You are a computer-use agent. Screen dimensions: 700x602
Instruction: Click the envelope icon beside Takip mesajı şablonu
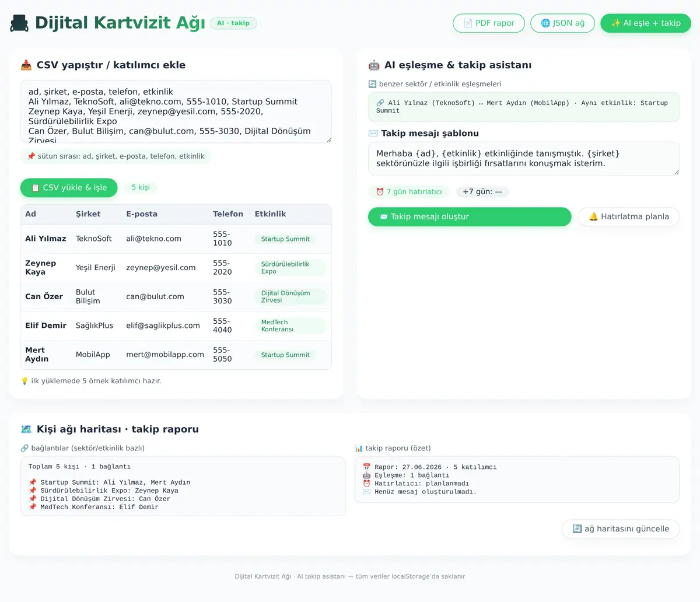(x=373, y=134)
